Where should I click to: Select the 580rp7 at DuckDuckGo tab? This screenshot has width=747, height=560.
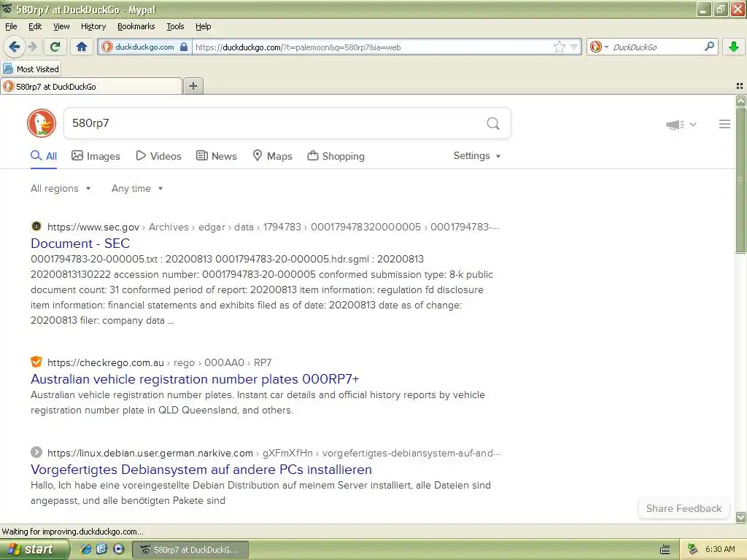pyautogui.click(x=91, y=86)
